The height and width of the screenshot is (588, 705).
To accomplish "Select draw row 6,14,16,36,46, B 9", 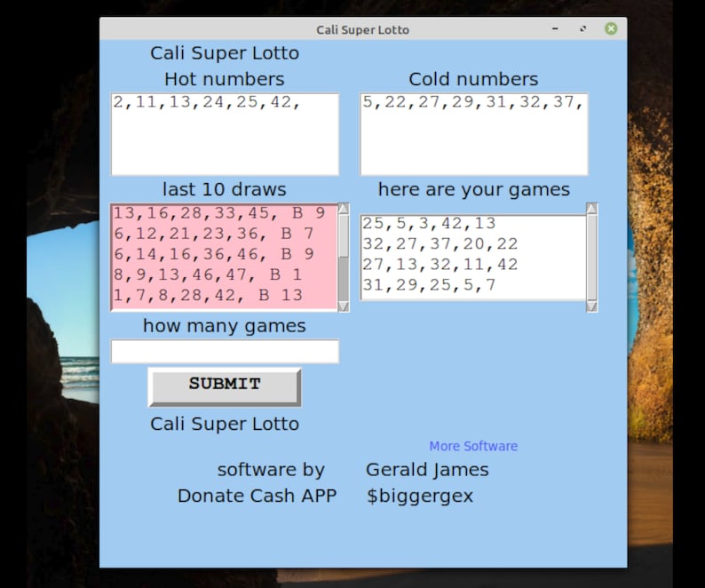I will click(214, 255).
